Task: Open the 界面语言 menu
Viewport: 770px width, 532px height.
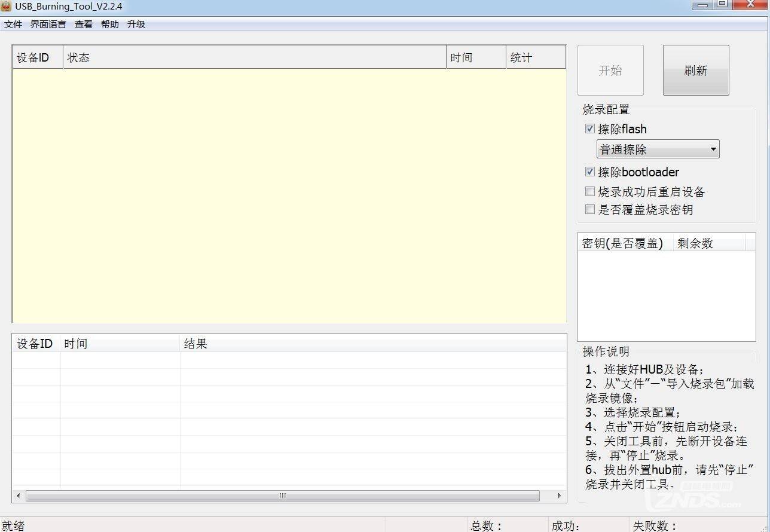Action: (x=48, y=25)
